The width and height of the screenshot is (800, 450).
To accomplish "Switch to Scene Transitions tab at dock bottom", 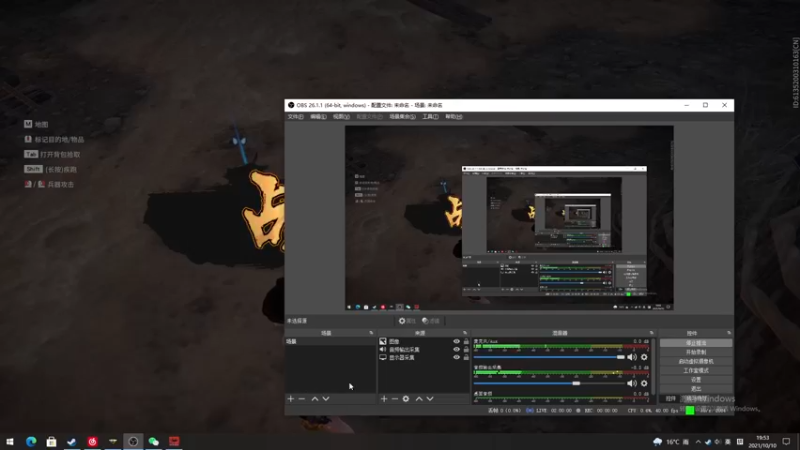I will pos(697,399).
